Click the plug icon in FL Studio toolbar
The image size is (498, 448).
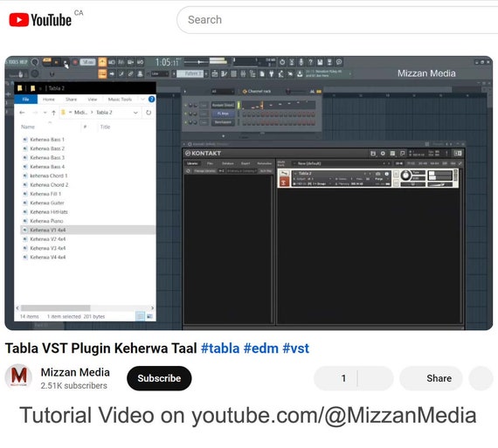(272, 74)
